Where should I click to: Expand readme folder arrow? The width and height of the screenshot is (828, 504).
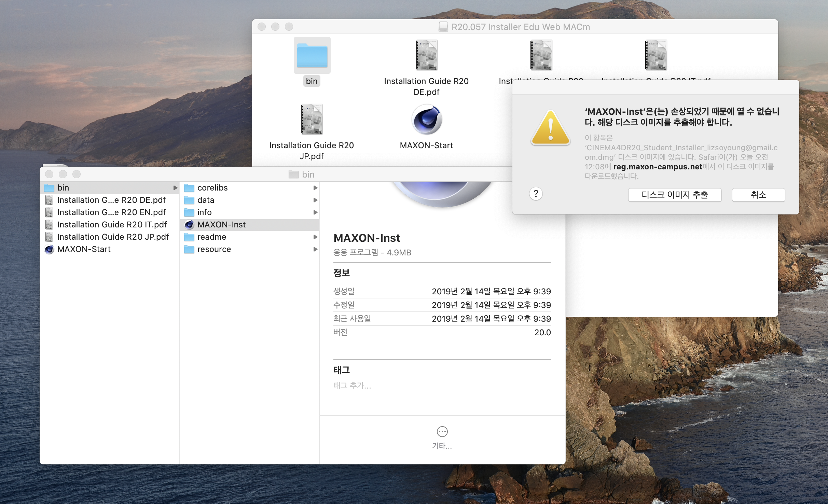pos(315,237)
